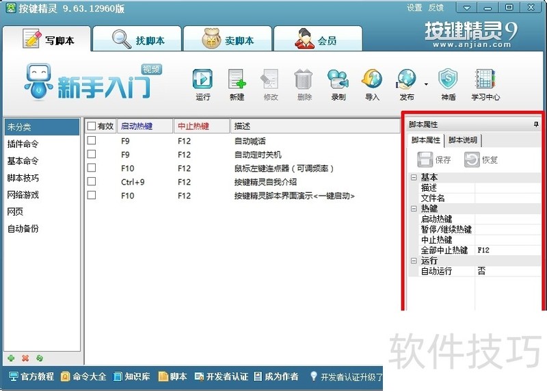Edit the 描述 property value field
Image resolution: width=547 pixels, height=392 pixels.
(507, 188)
